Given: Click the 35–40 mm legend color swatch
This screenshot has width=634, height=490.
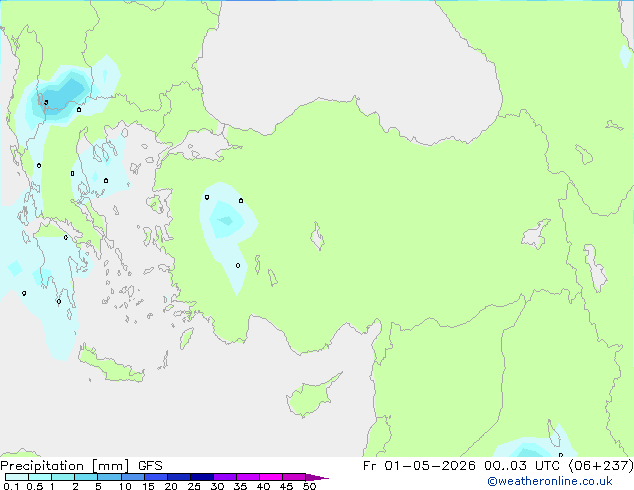Looking at the screenshot, I should [248, 477].
